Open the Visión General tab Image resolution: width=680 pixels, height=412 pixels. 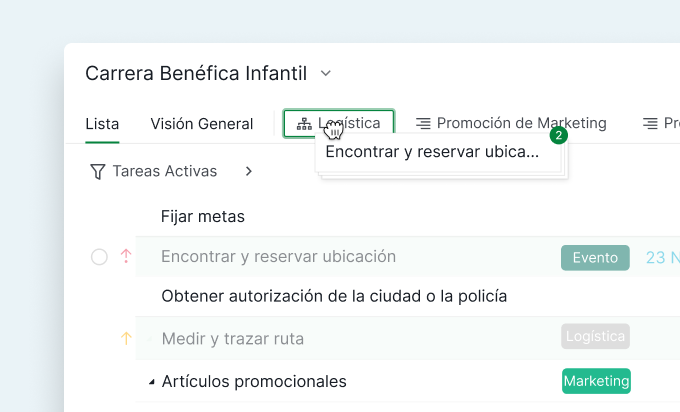click(201, 124)
